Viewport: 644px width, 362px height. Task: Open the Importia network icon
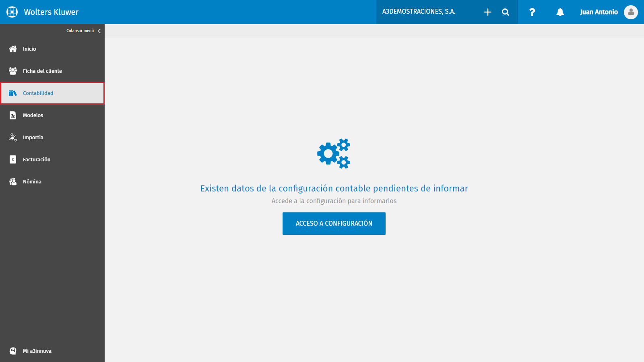(x=13, y=137)
